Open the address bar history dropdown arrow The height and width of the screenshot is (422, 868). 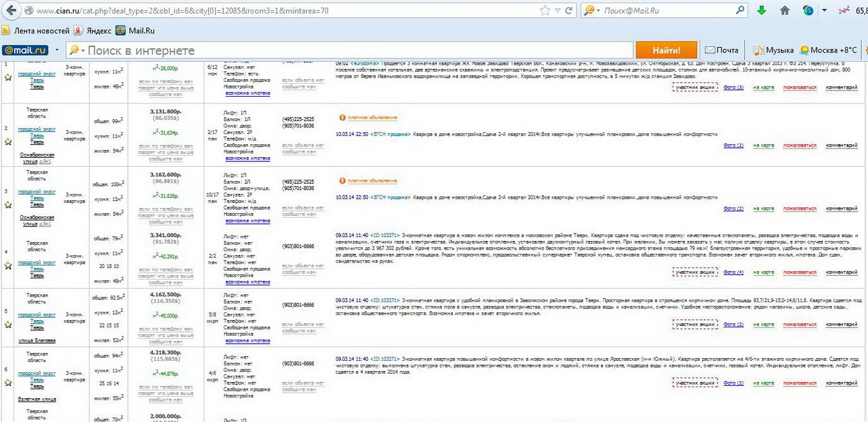point(558,11)
